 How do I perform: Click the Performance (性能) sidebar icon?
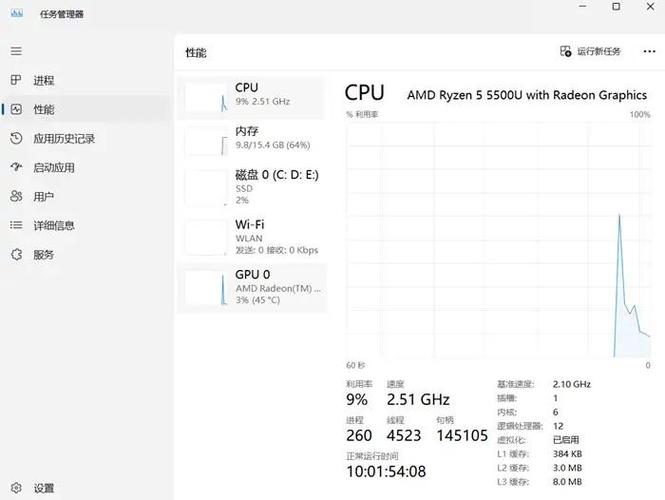tap(16, 109)
